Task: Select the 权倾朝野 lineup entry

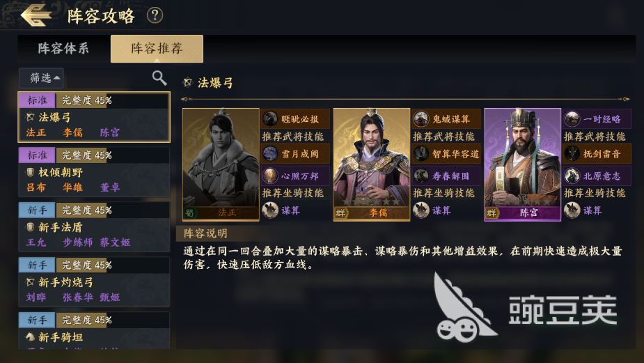Action: click(x=94, y=171)
